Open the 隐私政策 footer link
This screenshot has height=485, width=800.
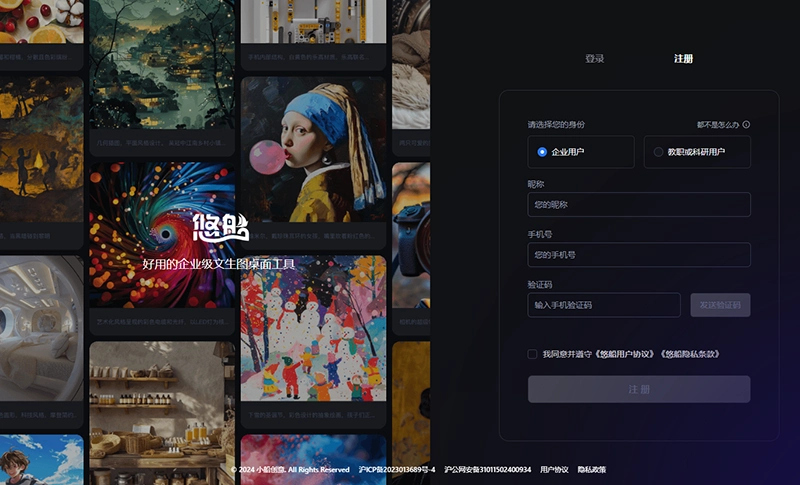click(592, 469)
